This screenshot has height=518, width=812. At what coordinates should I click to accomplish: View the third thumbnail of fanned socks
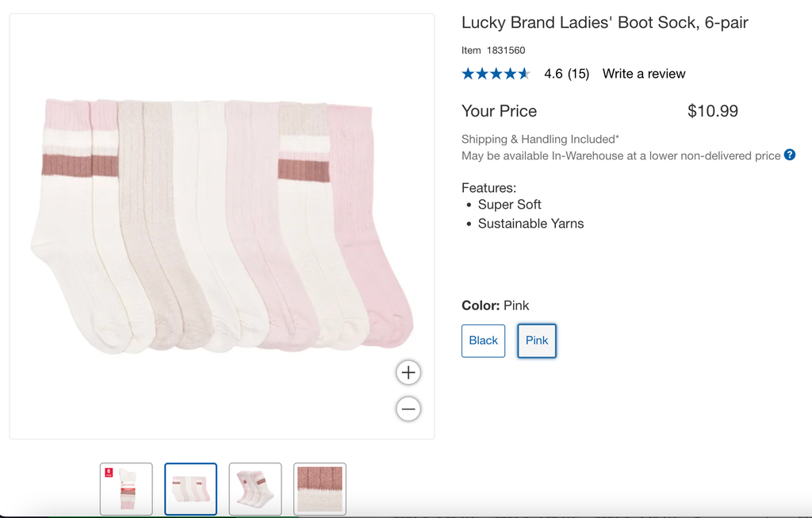(255, 489)
